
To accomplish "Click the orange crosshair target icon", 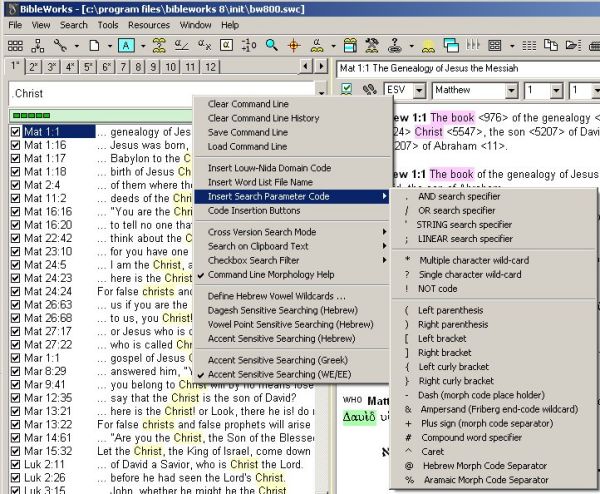I will click(x=294, y=46).
